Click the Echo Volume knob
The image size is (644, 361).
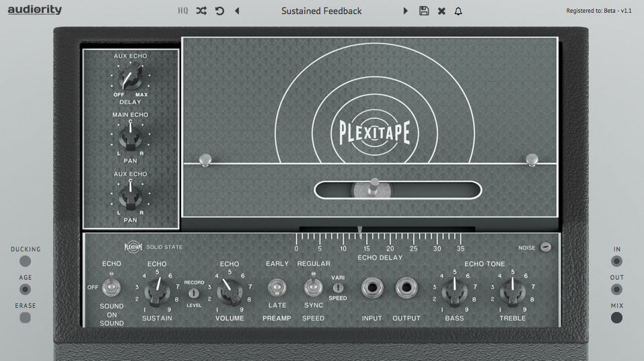229,292
